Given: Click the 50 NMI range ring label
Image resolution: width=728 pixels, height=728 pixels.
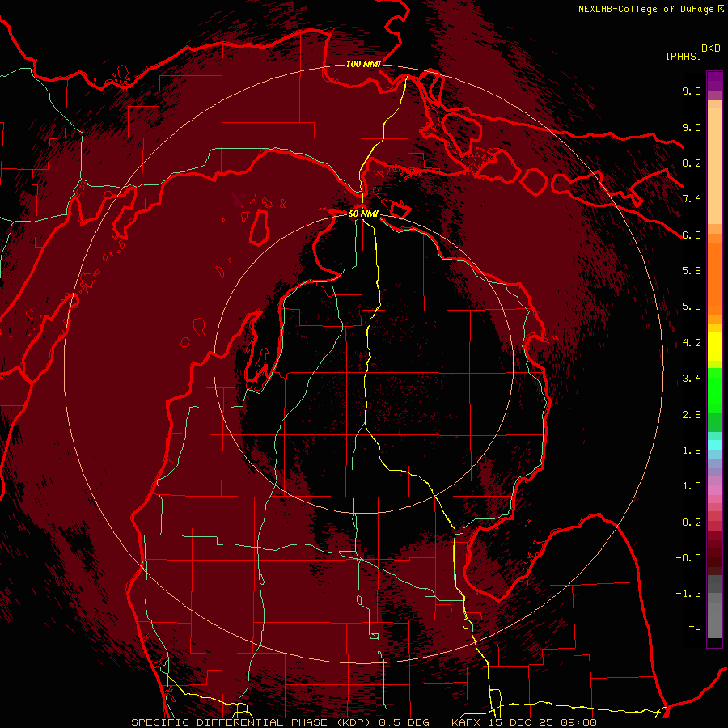Looking at the screenshot, I should pyautogui.click(x=363, y=214).
